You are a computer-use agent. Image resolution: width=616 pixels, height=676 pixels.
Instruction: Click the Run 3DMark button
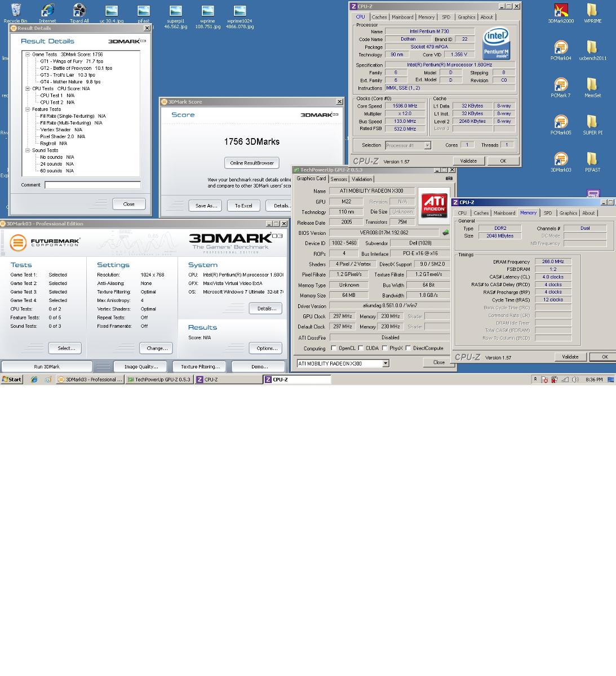click(x=47, y=367)
